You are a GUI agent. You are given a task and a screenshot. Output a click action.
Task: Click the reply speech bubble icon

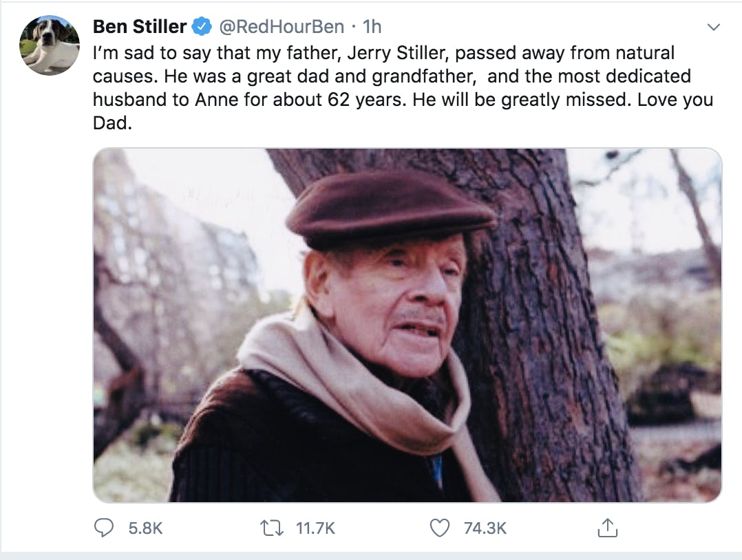(104, 528)
